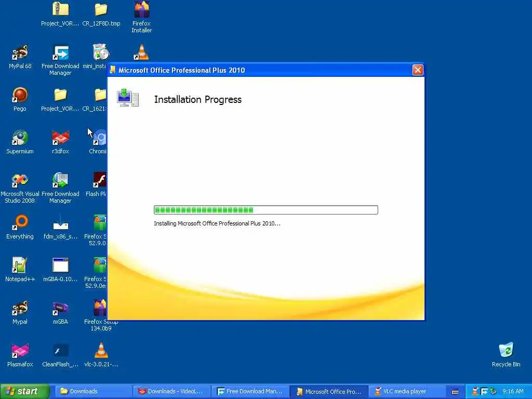Viewport: 532px width, 399px height.
Task: Select the mGBA desktop shortcut
Action: (x=60, y=308)
